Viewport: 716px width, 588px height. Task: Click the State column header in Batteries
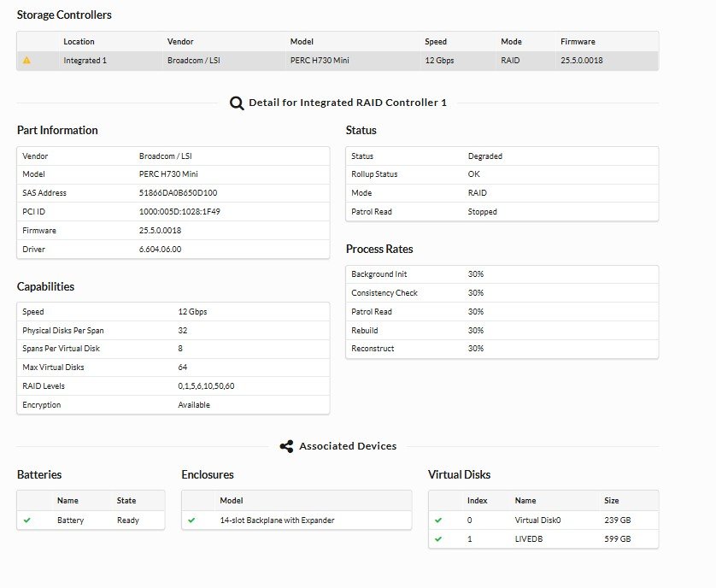[x=126, y=500]
